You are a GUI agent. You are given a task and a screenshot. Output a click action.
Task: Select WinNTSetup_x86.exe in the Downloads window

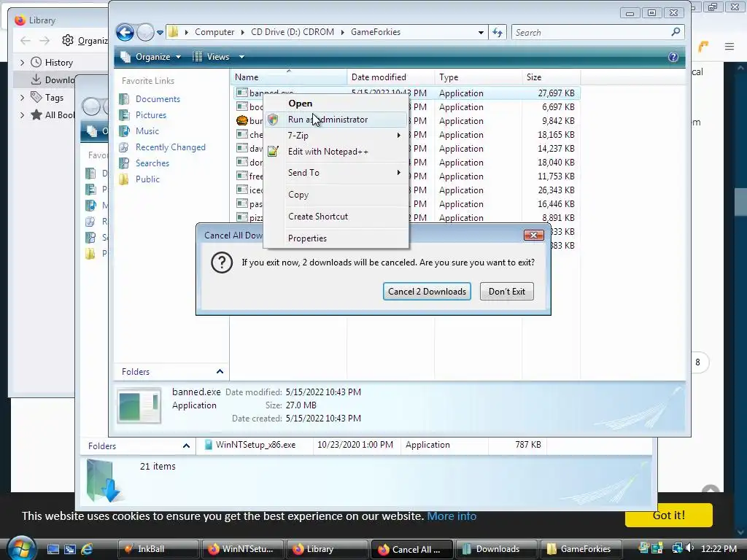click(255, 445)
